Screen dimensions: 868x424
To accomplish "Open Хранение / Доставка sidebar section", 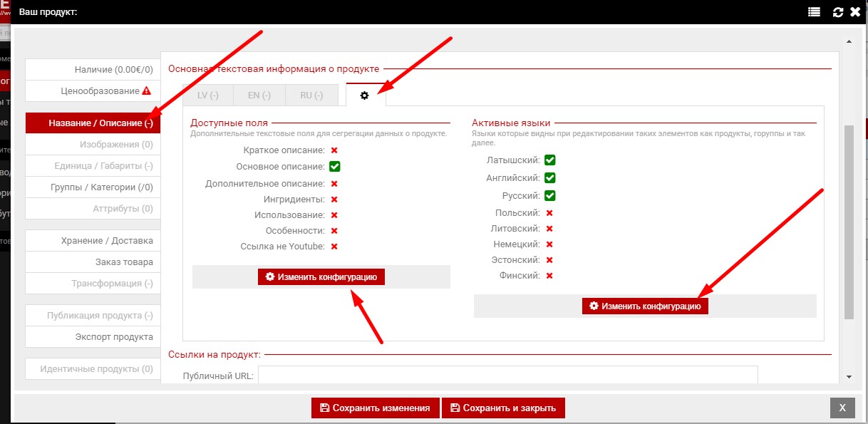I will [x=93, y=241].
